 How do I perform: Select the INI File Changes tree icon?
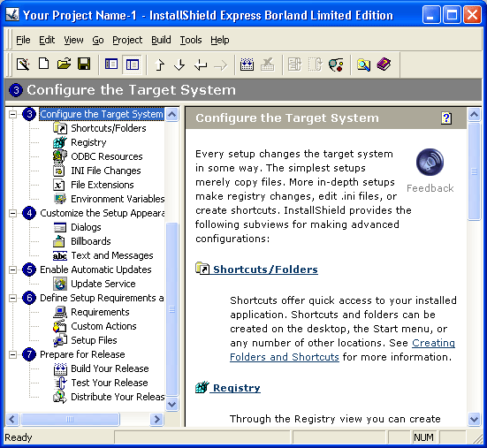(x=59, y=171)
